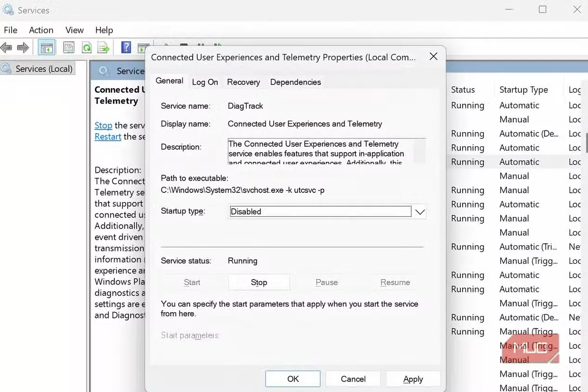Open the blue Help question-mark icon
The image size is (588, 392).
coord(126,47)
